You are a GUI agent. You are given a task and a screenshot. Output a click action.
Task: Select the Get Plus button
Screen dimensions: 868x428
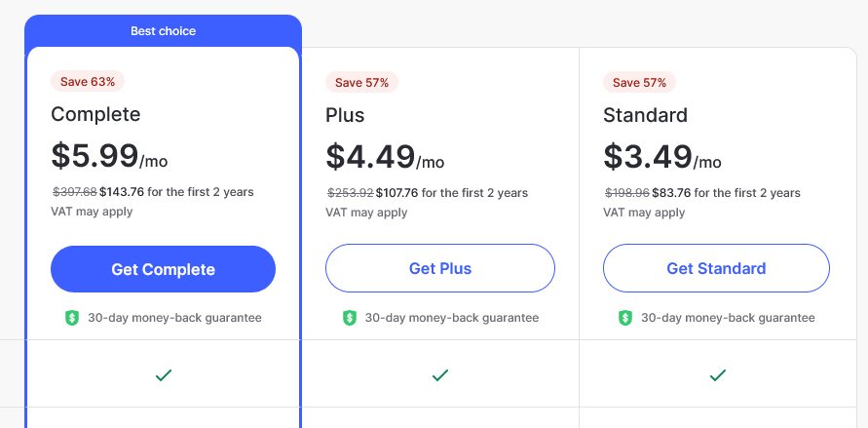click(440, 268)
